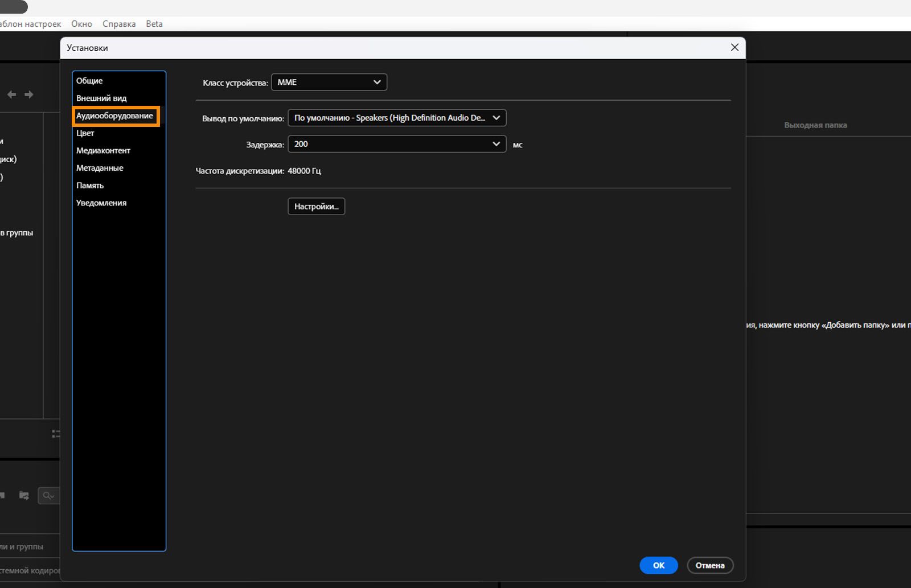Go forward with the right arrow in the media browser
Viewport: 911px width, 588px height.
(x=28, y=94)
